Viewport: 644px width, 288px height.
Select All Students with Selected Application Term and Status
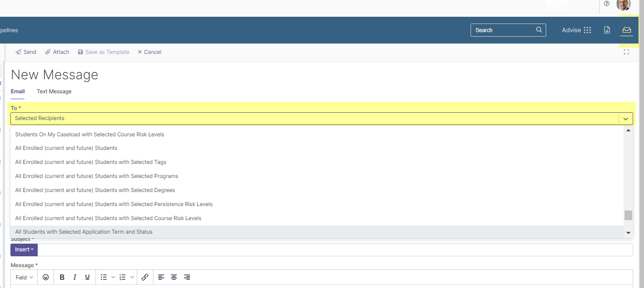(84, 232)
